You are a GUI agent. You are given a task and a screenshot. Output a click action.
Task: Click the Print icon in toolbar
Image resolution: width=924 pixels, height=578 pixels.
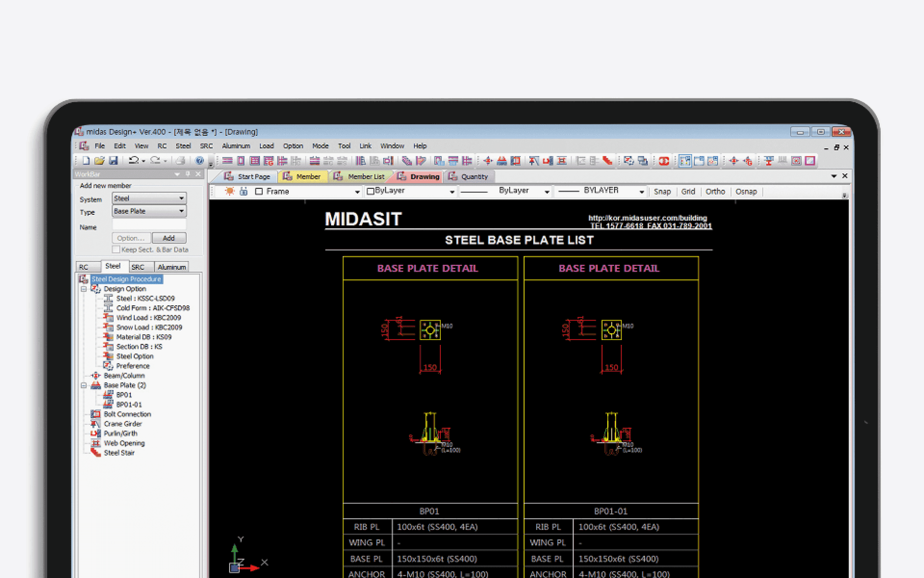[180, 160]
